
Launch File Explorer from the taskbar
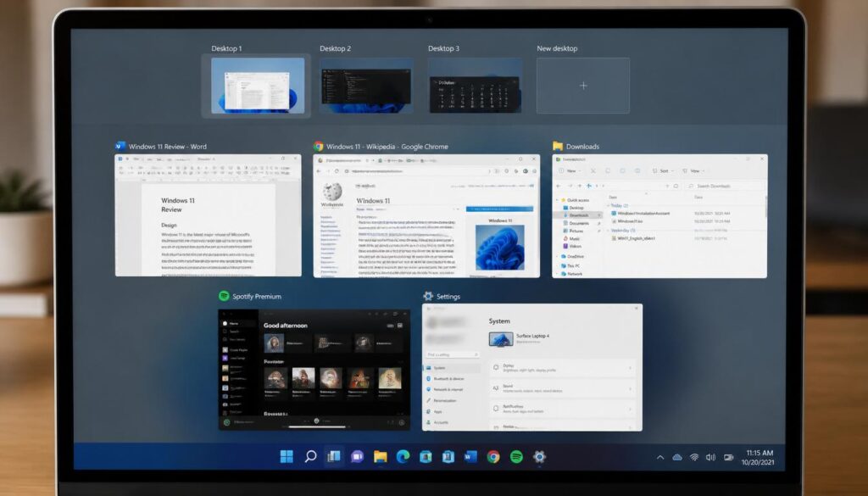click(x=381, y=457)
